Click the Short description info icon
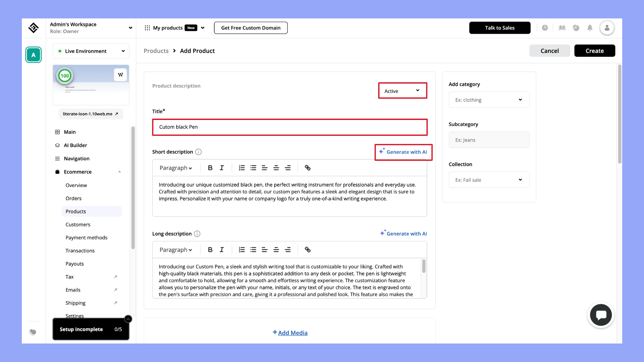The width and height of the screenshot is (644, 362). 199,152
